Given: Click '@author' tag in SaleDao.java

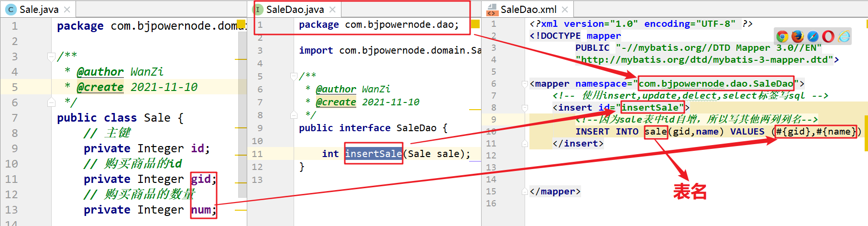Looking at the screenshot, I should point(336,89).
